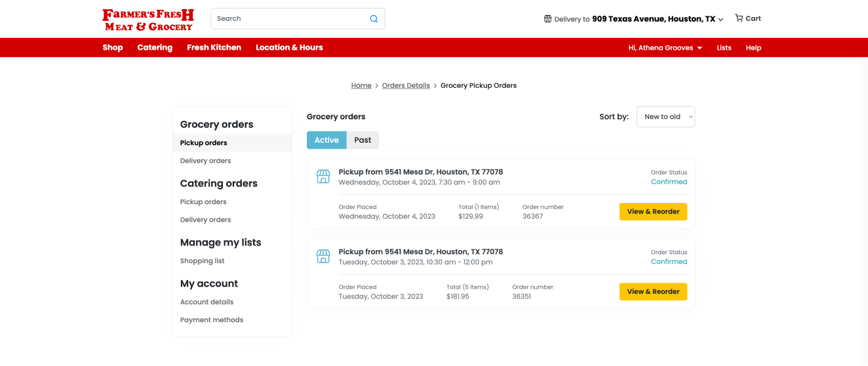Select Delivery orders under Grocery orders

205,161
